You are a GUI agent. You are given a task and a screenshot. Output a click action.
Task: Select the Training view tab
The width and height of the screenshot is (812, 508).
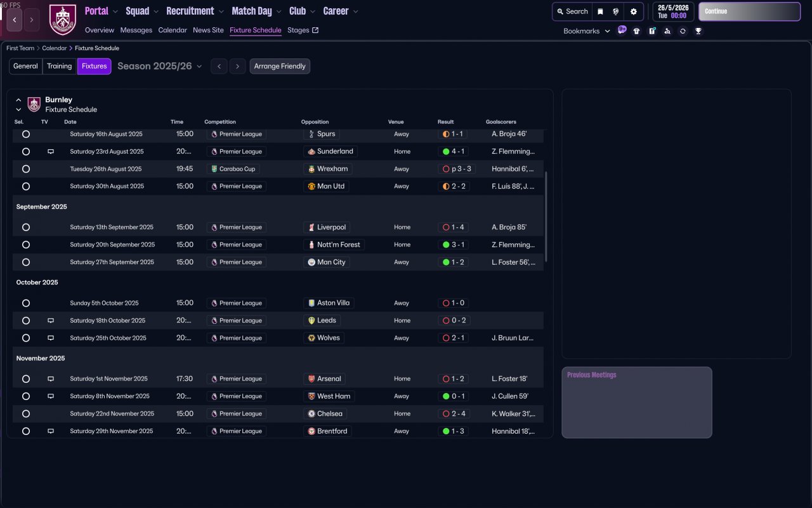(x=60, y=66)
